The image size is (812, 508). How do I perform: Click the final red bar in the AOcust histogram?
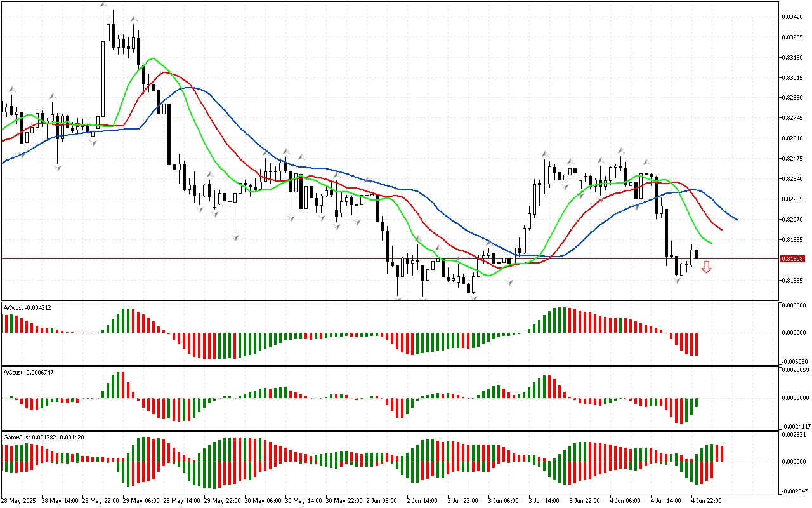(x=697, y=344)
